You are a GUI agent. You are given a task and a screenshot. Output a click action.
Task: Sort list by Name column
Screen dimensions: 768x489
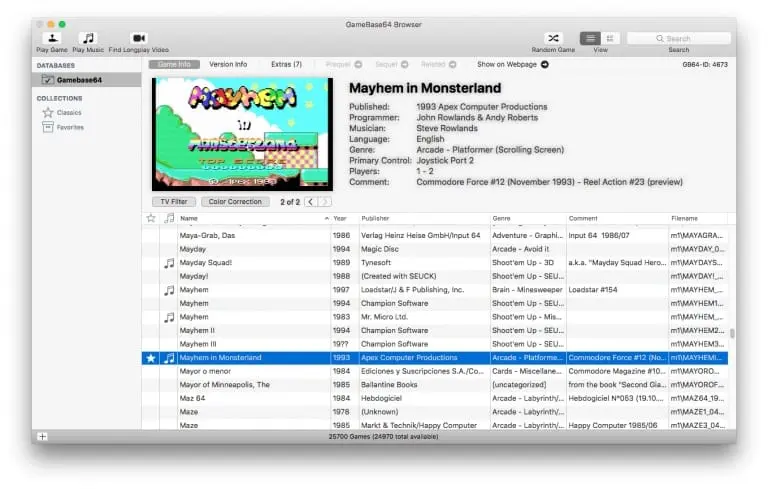pyautogui.click(x=254, y=218)
